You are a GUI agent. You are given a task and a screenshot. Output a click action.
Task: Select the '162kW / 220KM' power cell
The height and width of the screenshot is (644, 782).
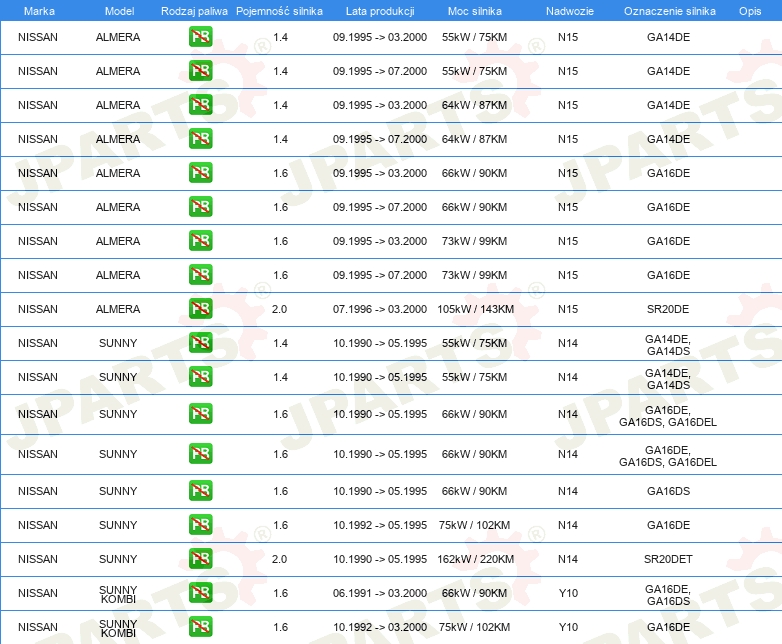coord(475,559)
